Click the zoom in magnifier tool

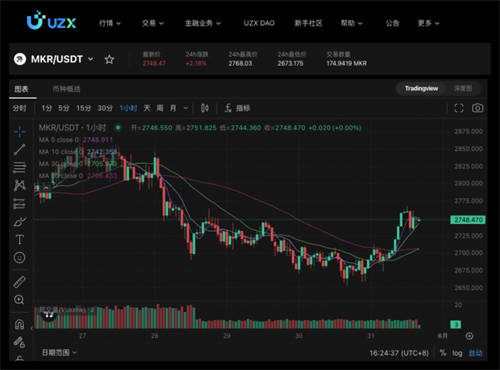click(20, 300)
